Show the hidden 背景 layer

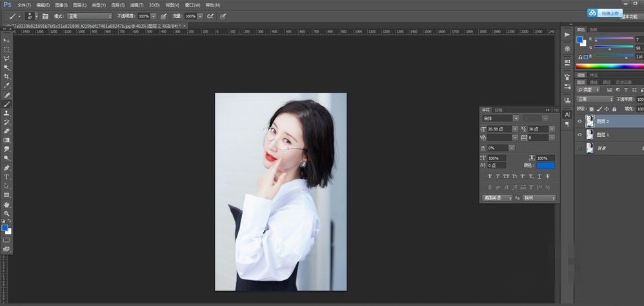[x=579, y=148]
